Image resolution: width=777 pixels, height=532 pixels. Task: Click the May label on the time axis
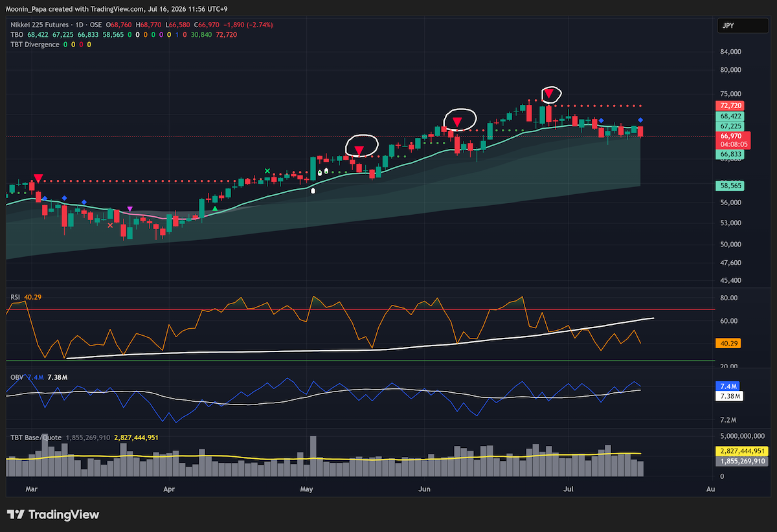click(x=306, y=490)
